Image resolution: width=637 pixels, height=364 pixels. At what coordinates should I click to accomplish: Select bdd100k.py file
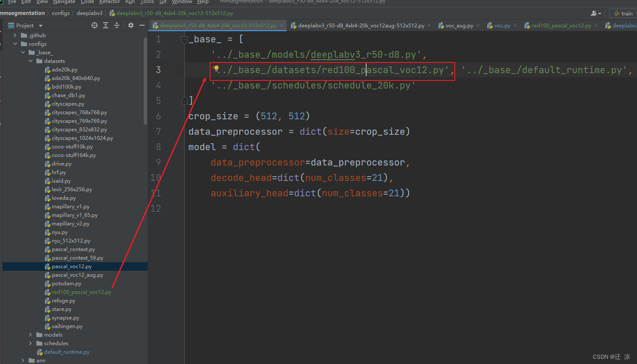click(66, 87)
